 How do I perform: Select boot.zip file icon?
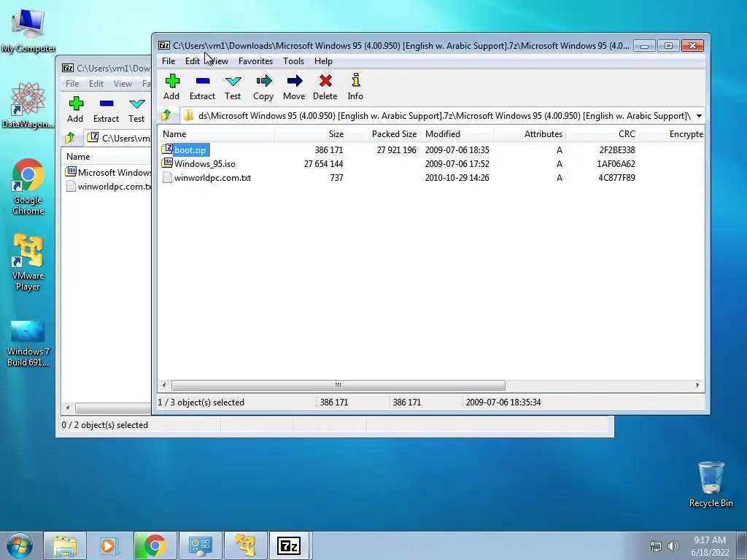coord(167,149)
